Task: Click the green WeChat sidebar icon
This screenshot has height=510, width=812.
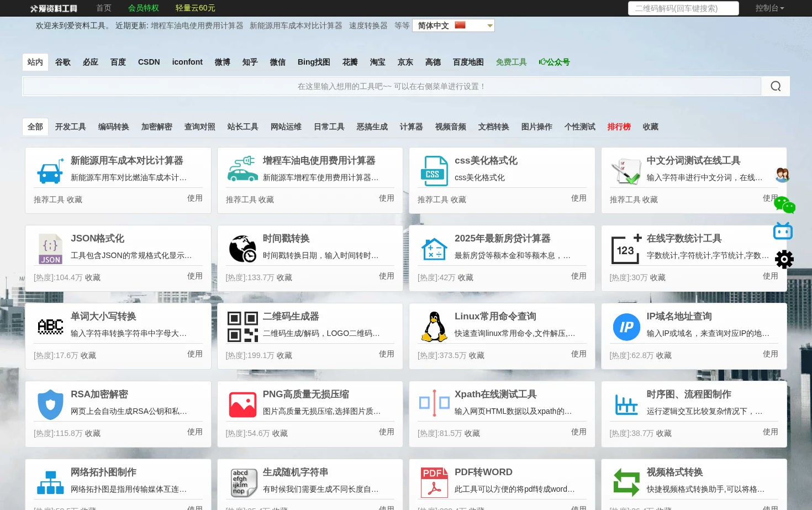Action: click(x=784, y=205)
